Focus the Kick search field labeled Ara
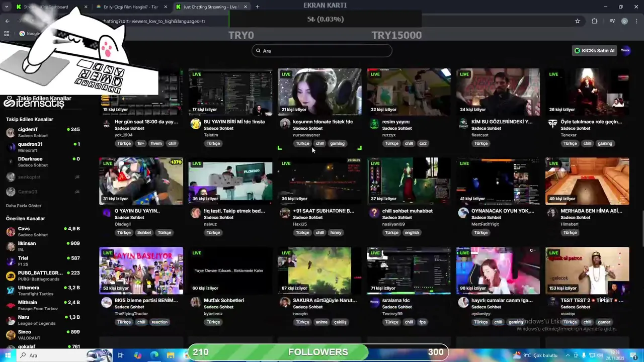This screenshot has height=362, width=644. (322, 51)
